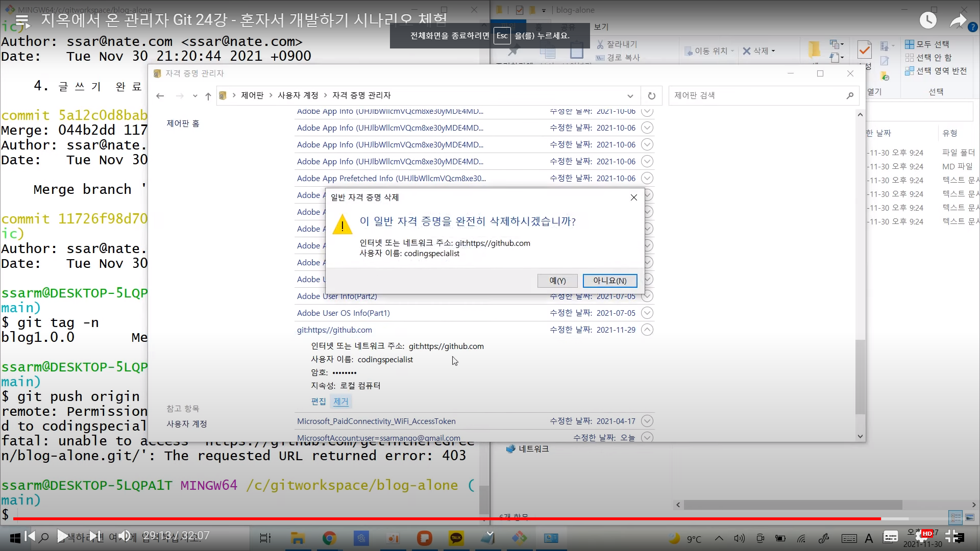Go back in the Credential Manager window
The height and width of the screenshot is (551, 980).
coord(160,95)
